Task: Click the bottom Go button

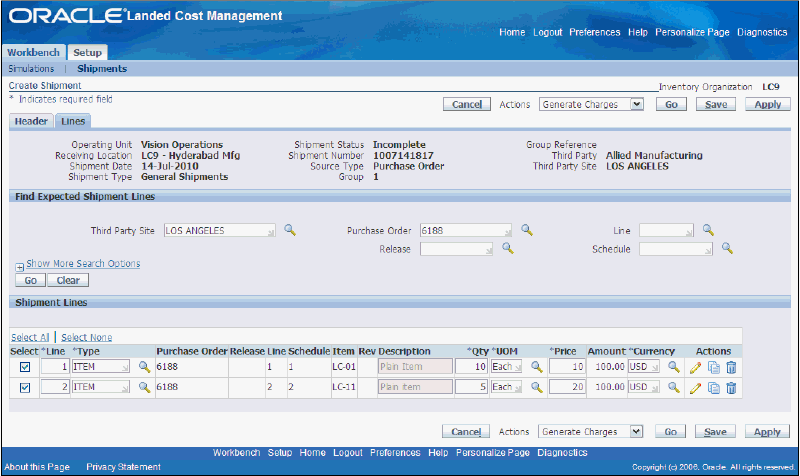Action: [670, 432]
